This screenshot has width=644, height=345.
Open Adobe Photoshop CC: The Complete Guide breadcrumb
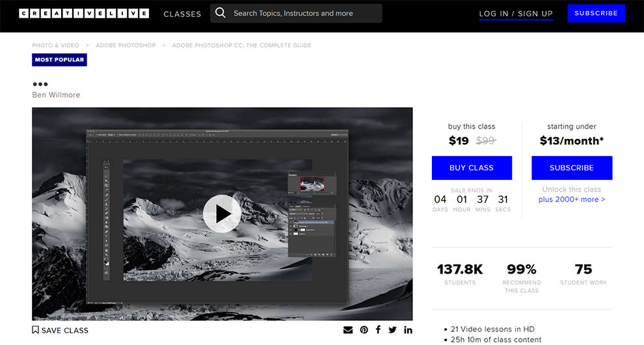(241, 45)
